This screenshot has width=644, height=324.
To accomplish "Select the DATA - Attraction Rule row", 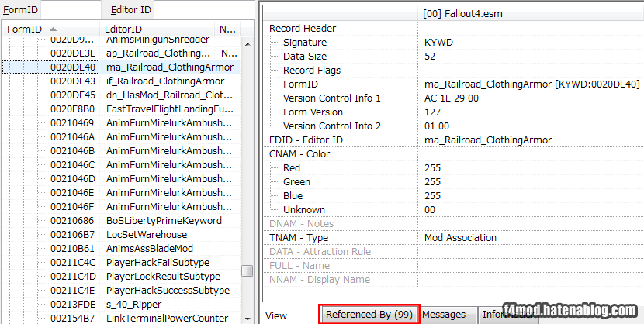I will tap(453, 251).
